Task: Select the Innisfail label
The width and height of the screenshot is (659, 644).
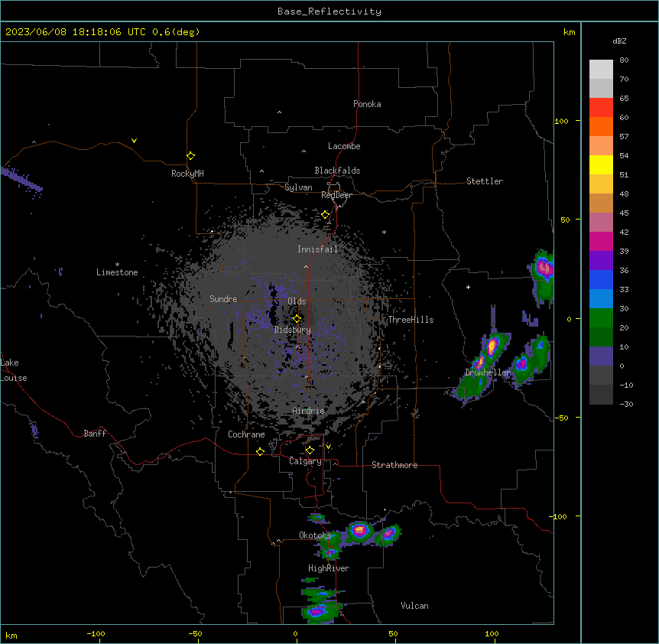Action: tap(317, 249)
